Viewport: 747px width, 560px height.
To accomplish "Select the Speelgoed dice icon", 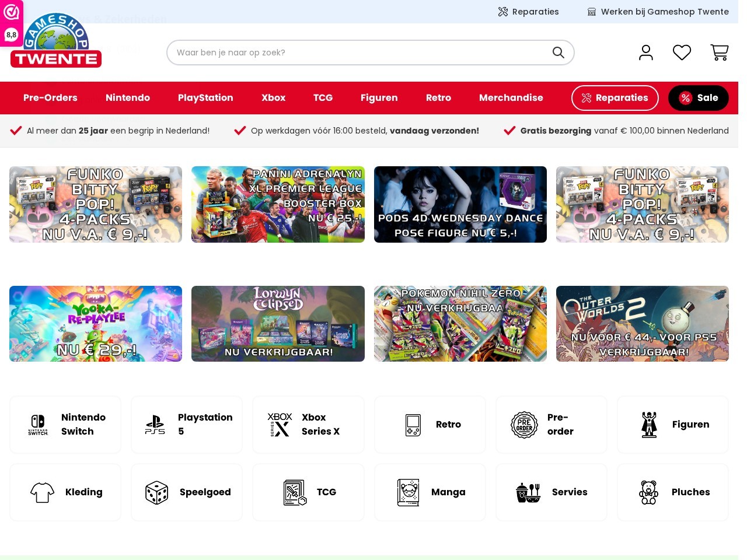I will click(156, 492).
